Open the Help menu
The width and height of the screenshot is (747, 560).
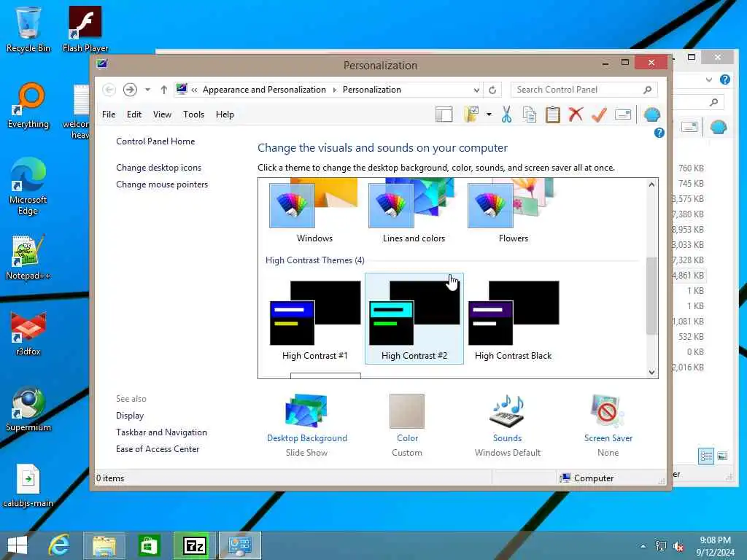(x=225, y=114)
